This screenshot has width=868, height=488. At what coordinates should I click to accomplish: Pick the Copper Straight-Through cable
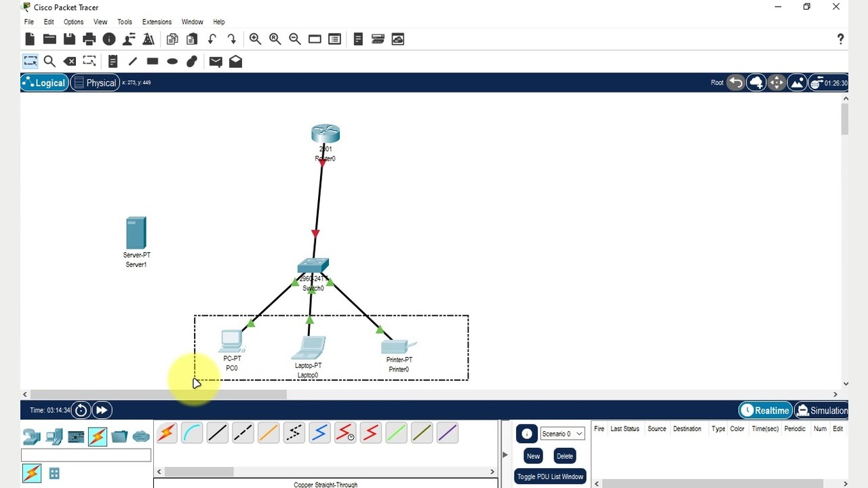217,432
